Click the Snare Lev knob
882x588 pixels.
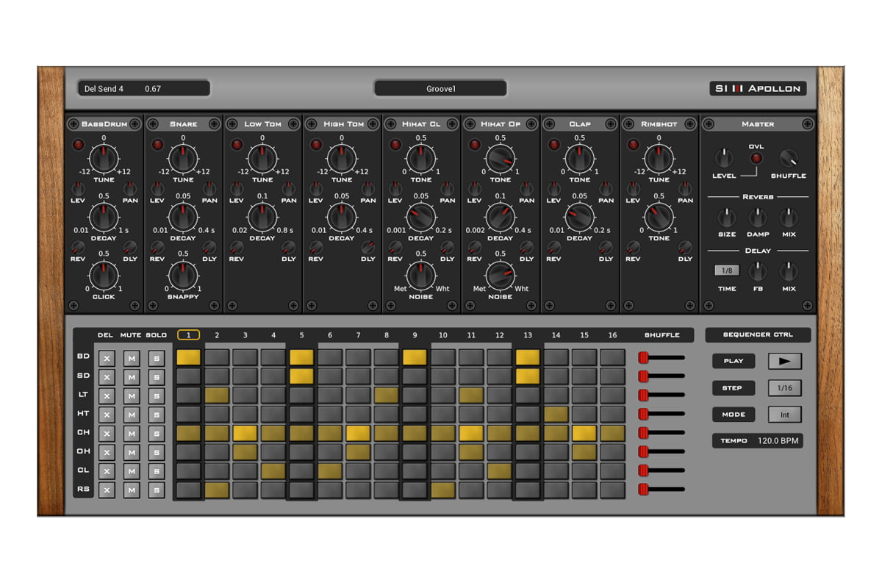point(157,189)
